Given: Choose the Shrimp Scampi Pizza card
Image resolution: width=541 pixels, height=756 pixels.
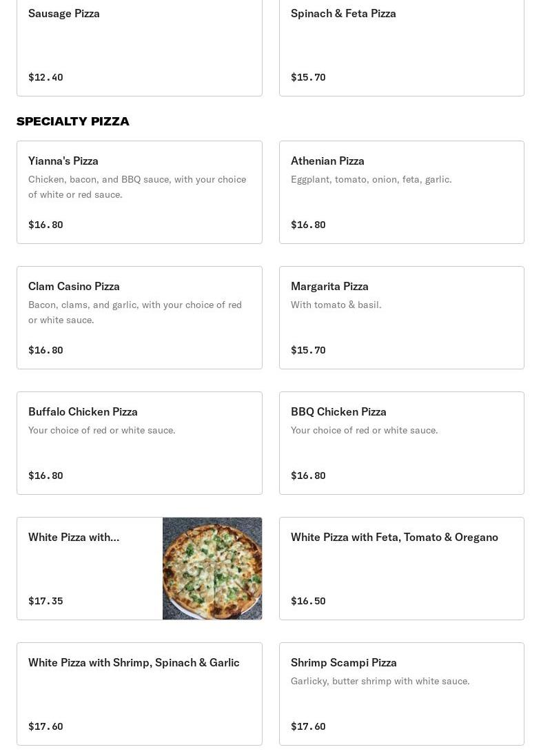Looking at the screenshot, I should point(344,663).
